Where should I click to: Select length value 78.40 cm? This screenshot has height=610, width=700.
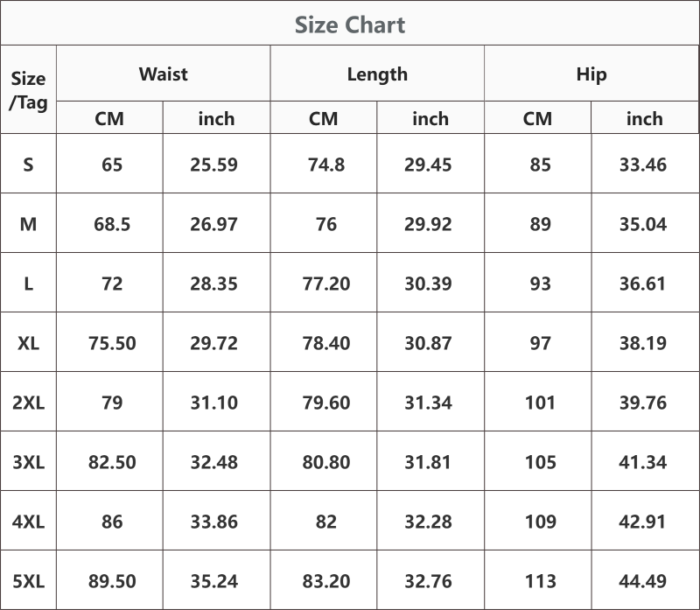pos(325,343)
